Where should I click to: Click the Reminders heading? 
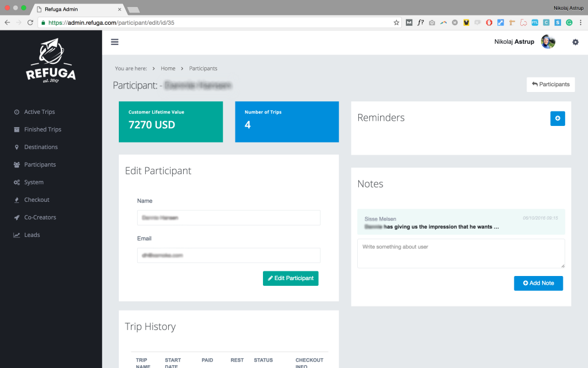pyautogui.click(x=381, y=117)
